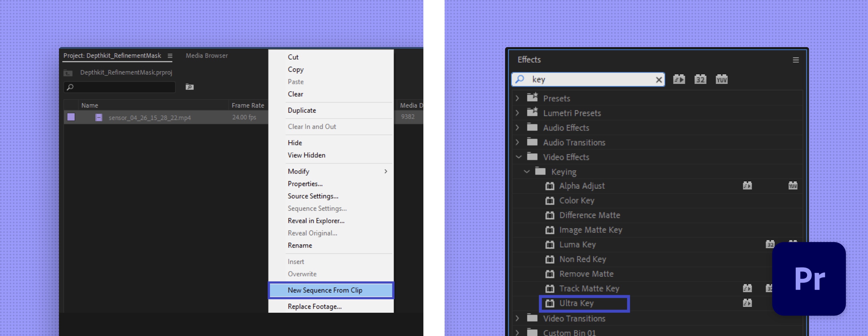The image size is (868, 336).
Task: Toggle the 32-bit Color effects filter
Action: point(700,80)
